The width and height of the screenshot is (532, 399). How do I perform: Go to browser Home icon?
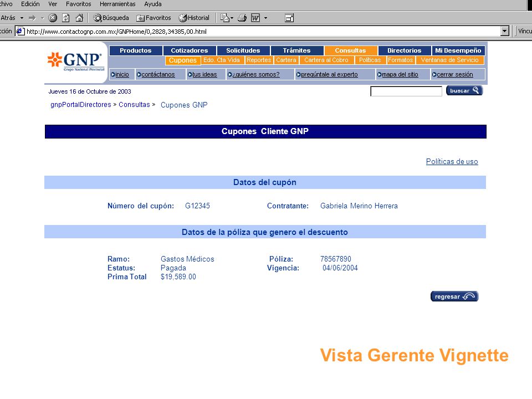coord(79,18)
